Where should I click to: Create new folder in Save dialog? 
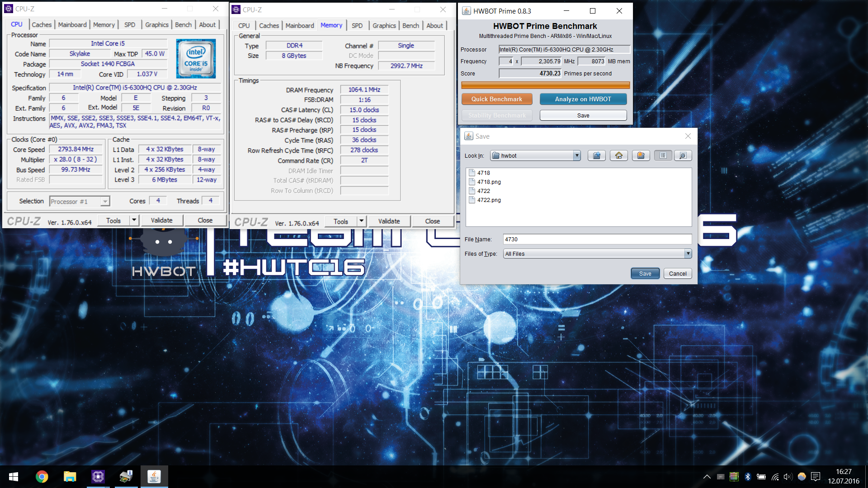[641, 155]
